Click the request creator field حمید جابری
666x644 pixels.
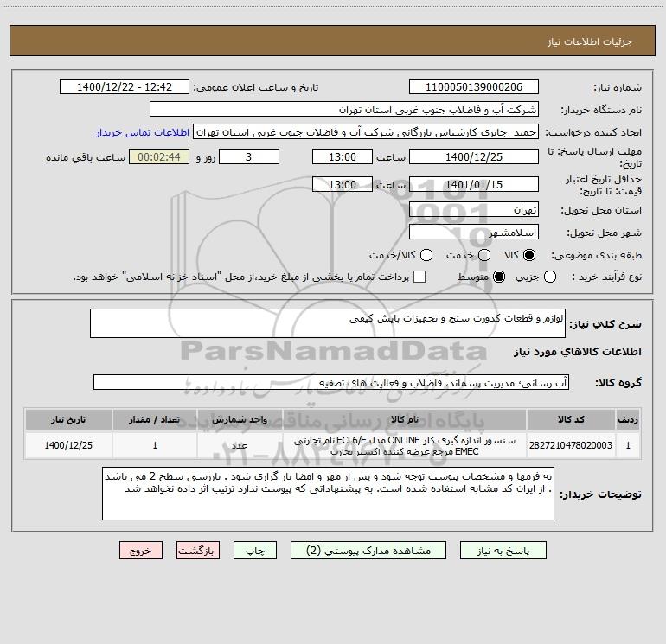tap(366, 131)
